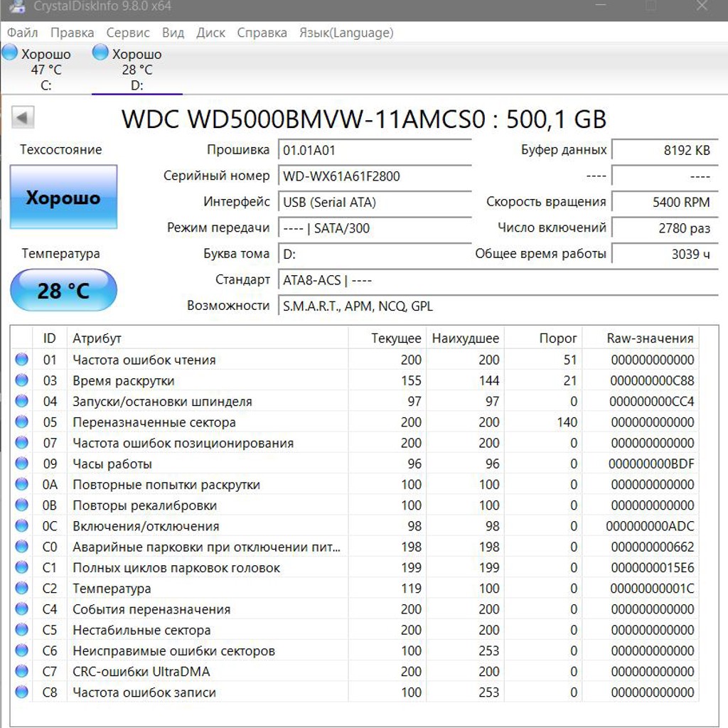
Task: Select the Переназначенные сектора attribute text
Action: (x=154, y=422)
